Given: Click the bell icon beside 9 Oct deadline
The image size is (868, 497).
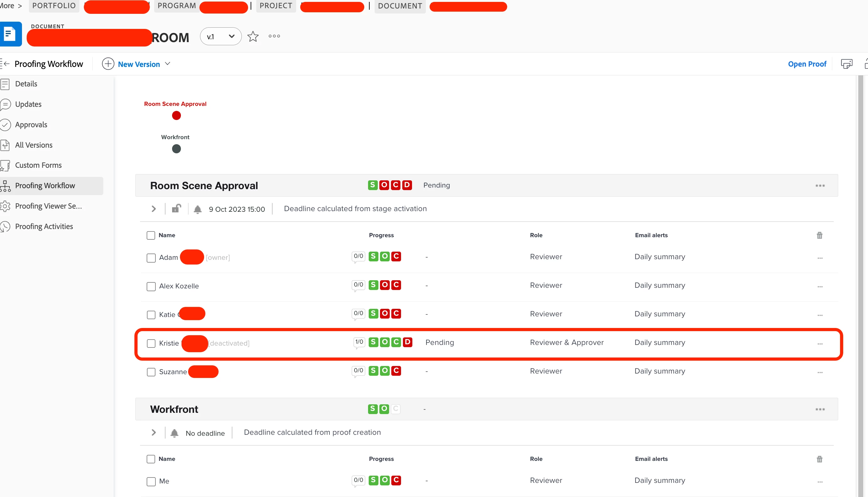Looking at the screenshot, I should [198, 209].
